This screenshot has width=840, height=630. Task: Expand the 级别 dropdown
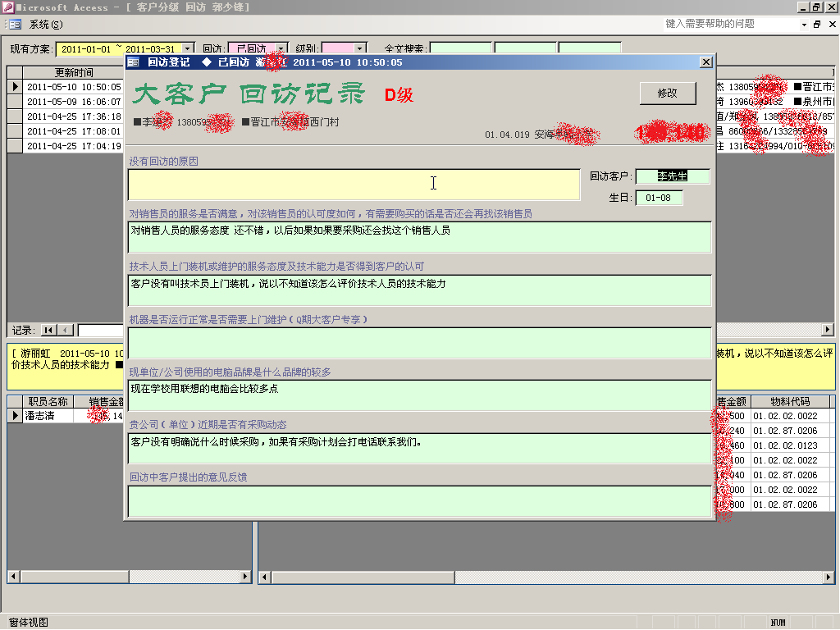360,49
